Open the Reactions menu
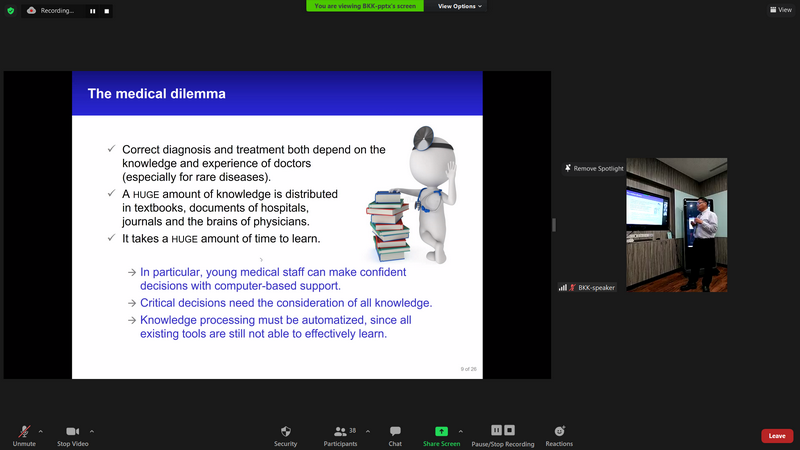The height and width of the screenshot is (450, 800). coord(559,436)
